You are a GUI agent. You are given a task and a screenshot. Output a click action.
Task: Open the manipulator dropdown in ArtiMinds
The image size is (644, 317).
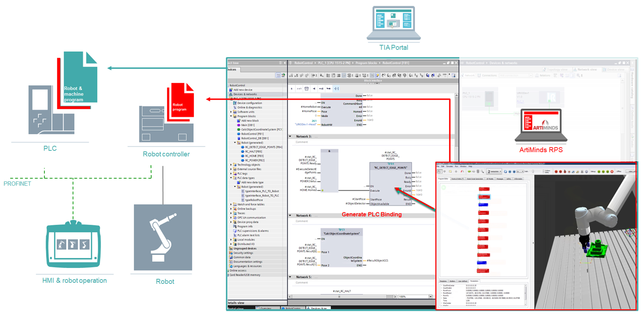(495, 171)
